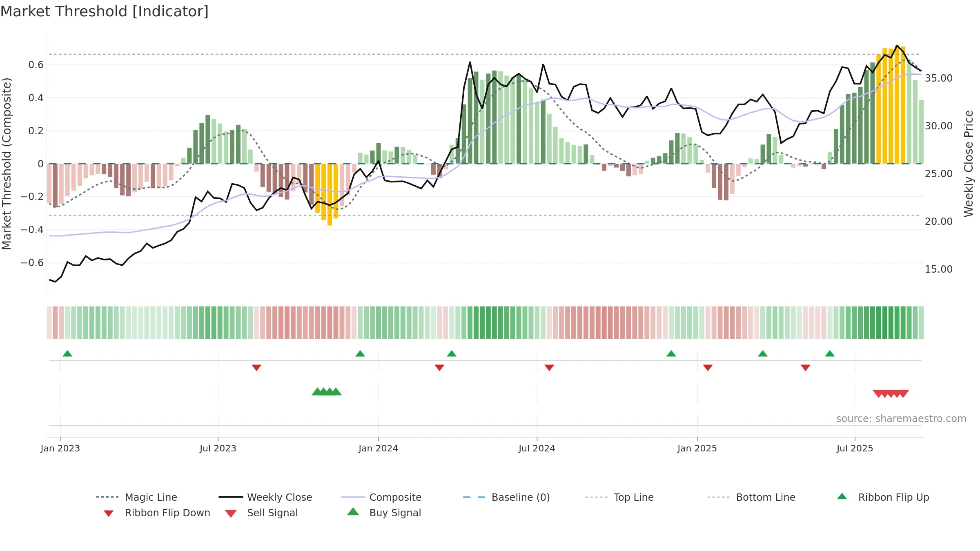Toggle the Sell Signal legend entry
Screen dimensions: 980x551
point(261,513)
